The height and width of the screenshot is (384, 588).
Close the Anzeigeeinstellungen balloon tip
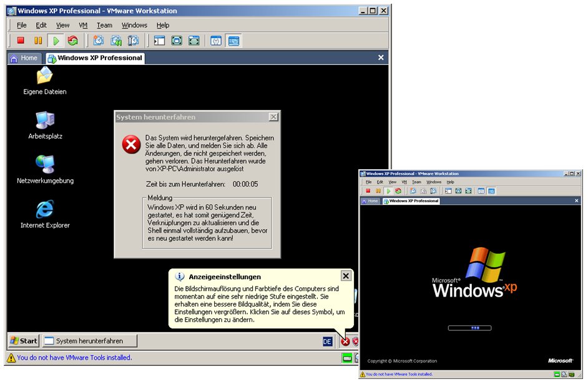pyautogui.click(x=346, y=277)
